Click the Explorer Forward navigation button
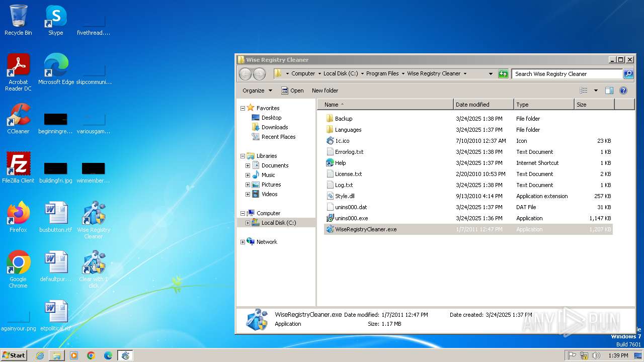 259,74
